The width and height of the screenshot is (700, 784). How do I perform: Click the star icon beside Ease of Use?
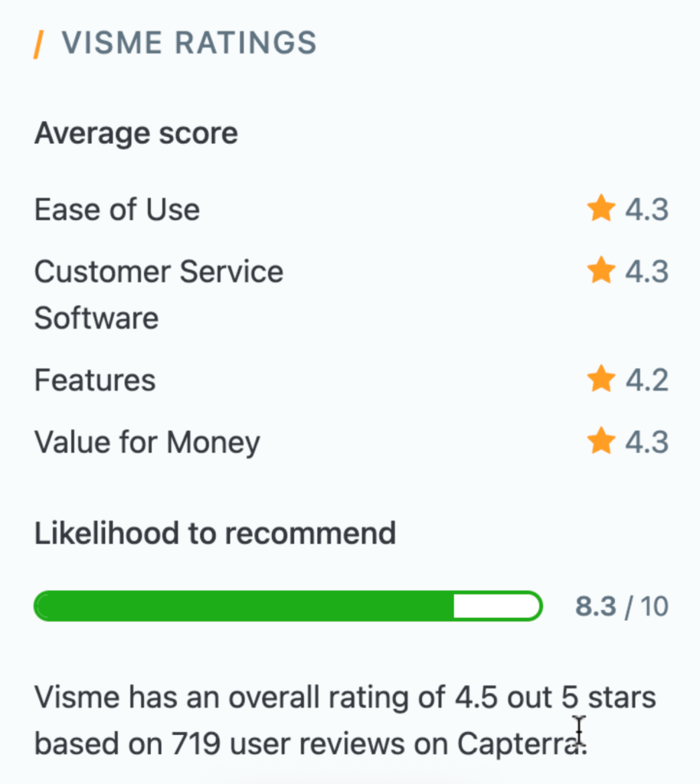[601, 208]
